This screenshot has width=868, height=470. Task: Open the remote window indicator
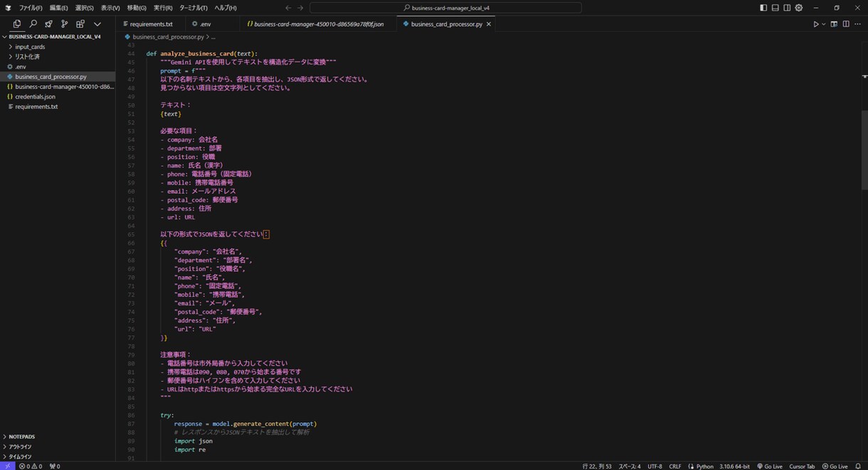[7, 466]
